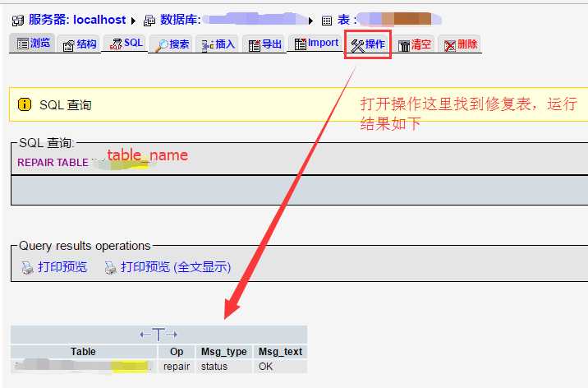588x388 pixels.
Task: Open the 数据库 breadcrumb link
Action: [x=181, y=20]
